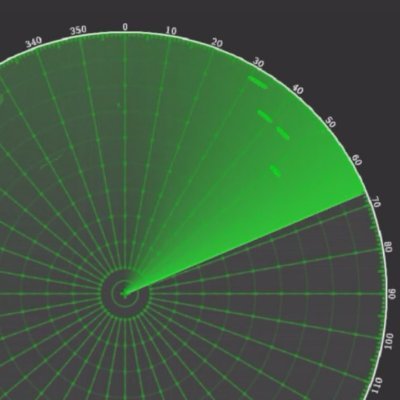400x400 pixels.
Task: Click the 60 degree bearing label
Action: [357, 160]
